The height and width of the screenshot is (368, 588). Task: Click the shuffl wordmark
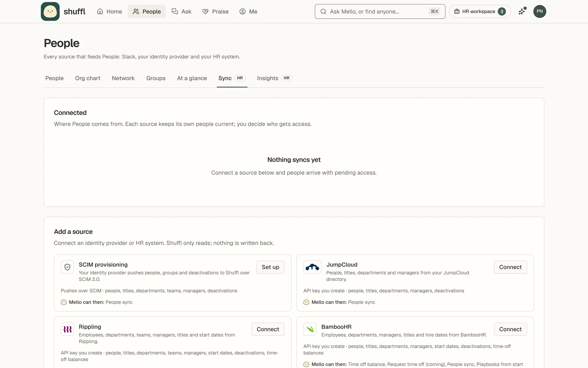tap(74, 11)
